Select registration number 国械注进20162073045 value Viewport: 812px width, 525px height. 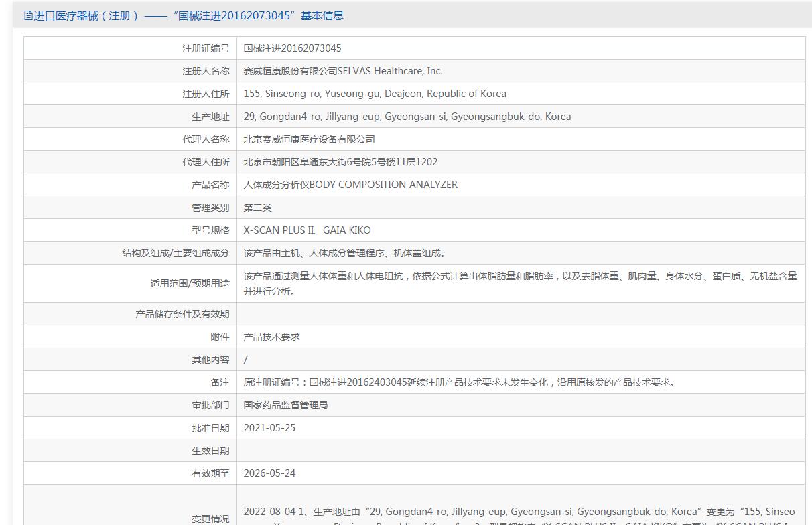point(292,48)
